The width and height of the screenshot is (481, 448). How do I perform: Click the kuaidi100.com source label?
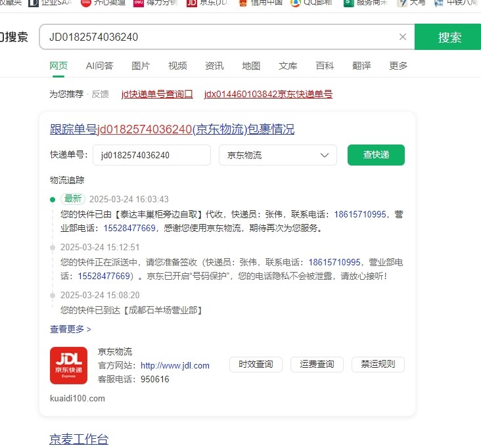(x=78, y=398)
